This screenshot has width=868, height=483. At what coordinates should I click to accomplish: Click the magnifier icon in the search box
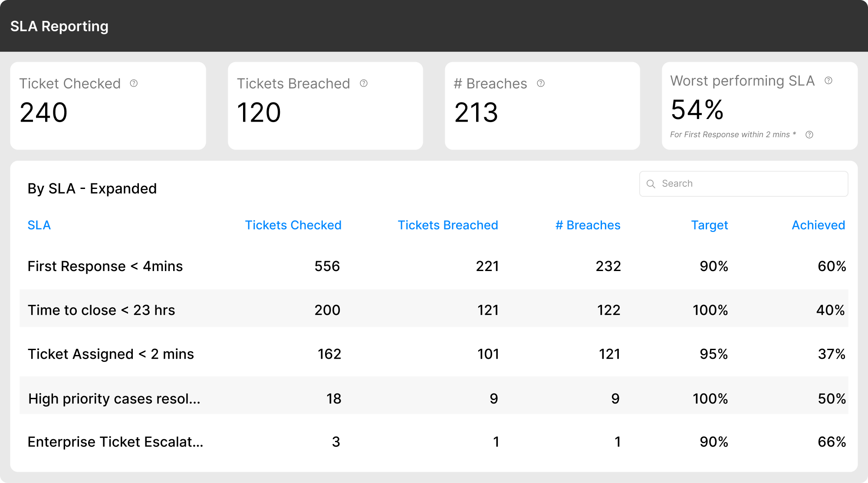pos(651,183)
